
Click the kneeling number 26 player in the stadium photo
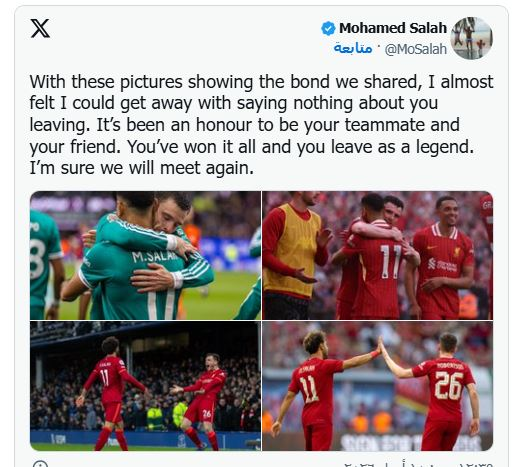point(202,402)
